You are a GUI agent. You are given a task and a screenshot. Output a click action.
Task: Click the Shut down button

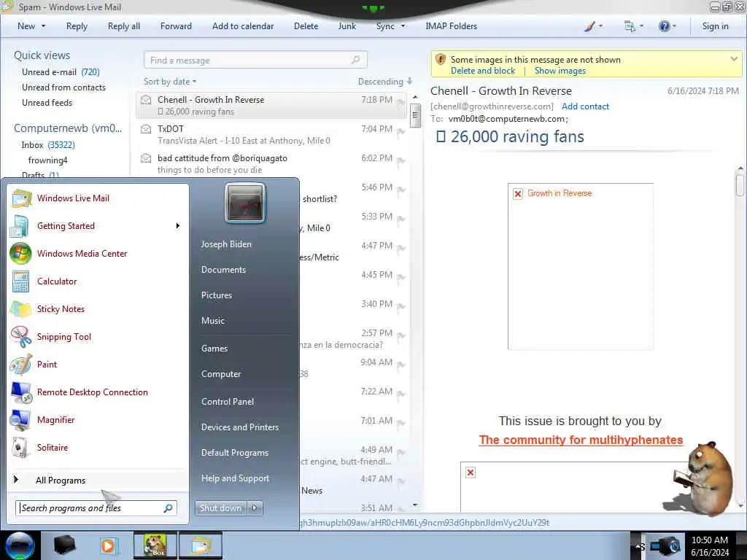click(x=220, y=508)
